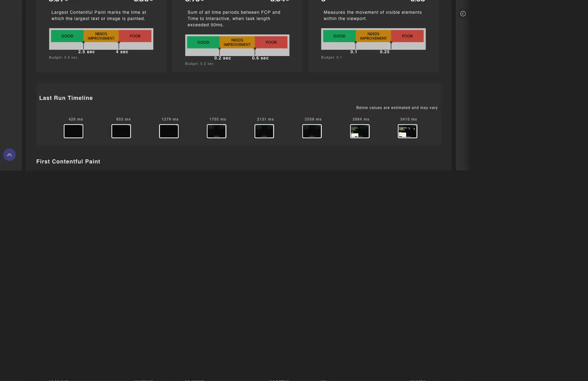
Task: Open the 426 ms timeline screenshot
Action: click(73, 131)
